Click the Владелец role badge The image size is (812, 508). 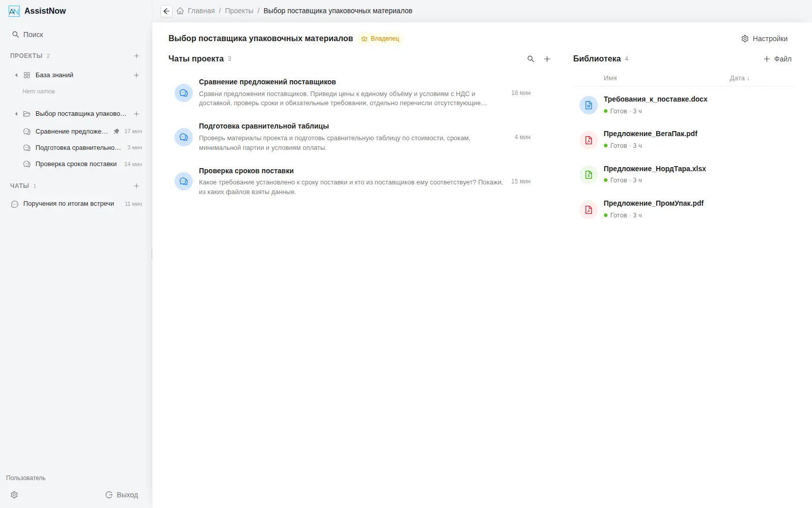(x=380, y=39)
